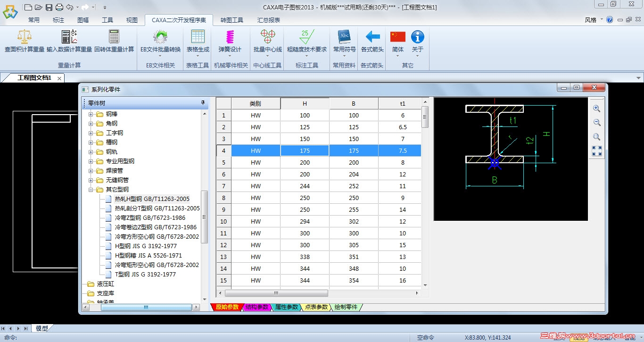The width and height of the screenshot is (644, 342).
Task: Save the drawing with the floppy disk icon
Action: (49, 7)
